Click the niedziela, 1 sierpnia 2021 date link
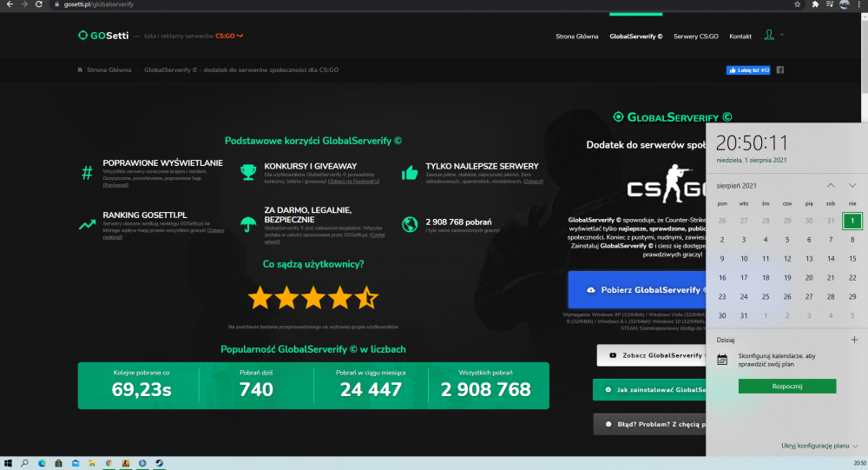Image resolution: width=868 pixels, height=470 pixels. [751, 160]
